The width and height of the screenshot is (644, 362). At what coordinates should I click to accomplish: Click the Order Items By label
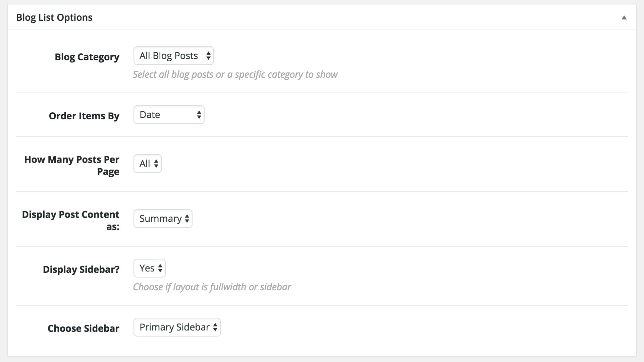point(84,116)
